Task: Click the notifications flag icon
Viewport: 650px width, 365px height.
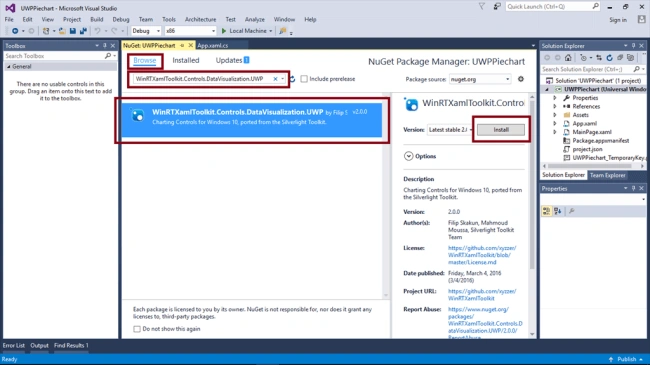Action: (481, 7)
